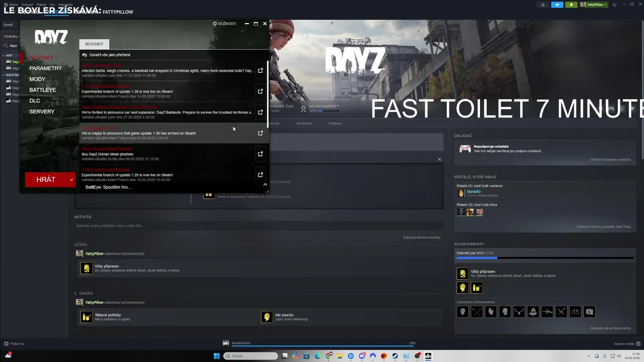Open the Windows Start button
This screenshot has height=362, width=644.
pos(217,356)
